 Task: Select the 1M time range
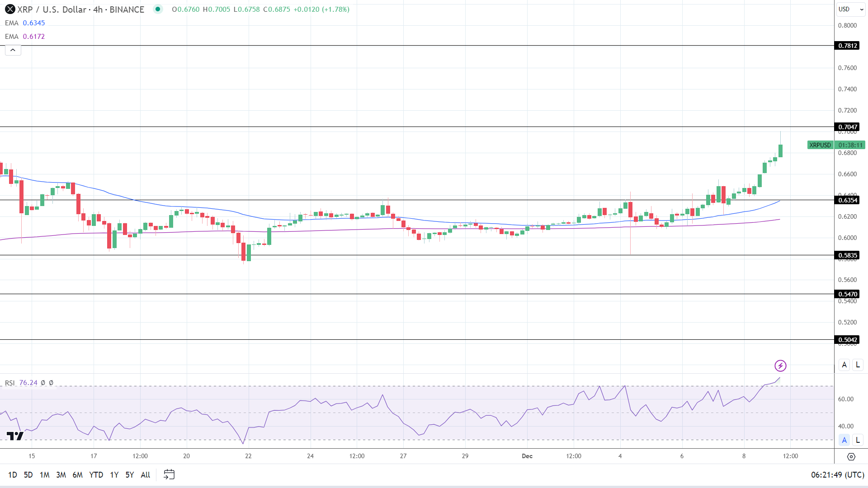click(x=44, y=474)
